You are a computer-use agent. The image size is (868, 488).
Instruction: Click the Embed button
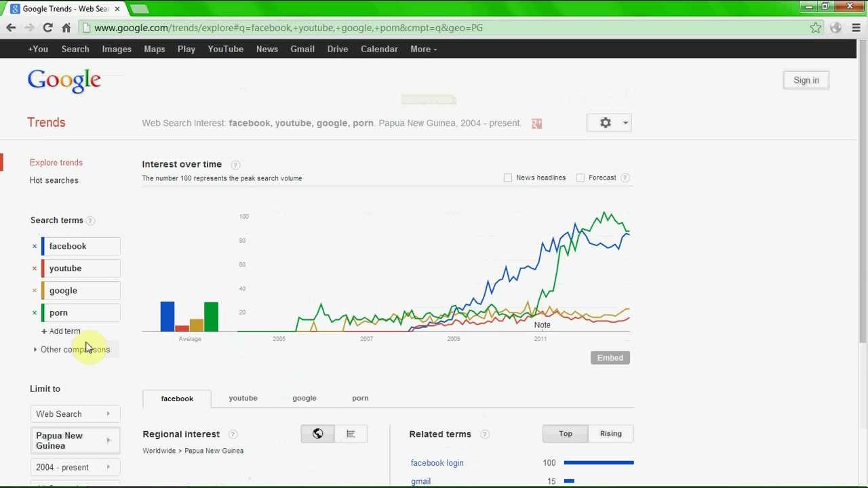pos(610,358)
